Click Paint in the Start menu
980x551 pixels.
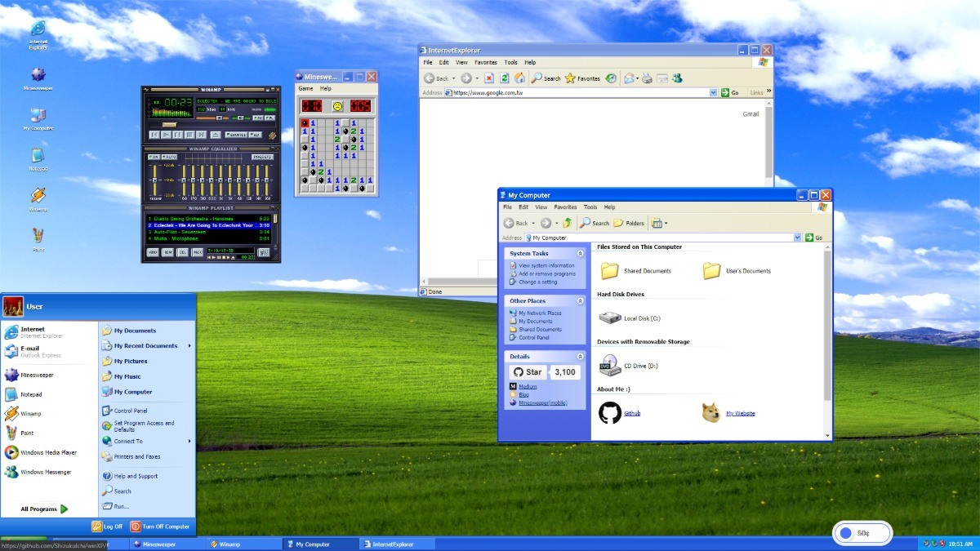point(20,433)
